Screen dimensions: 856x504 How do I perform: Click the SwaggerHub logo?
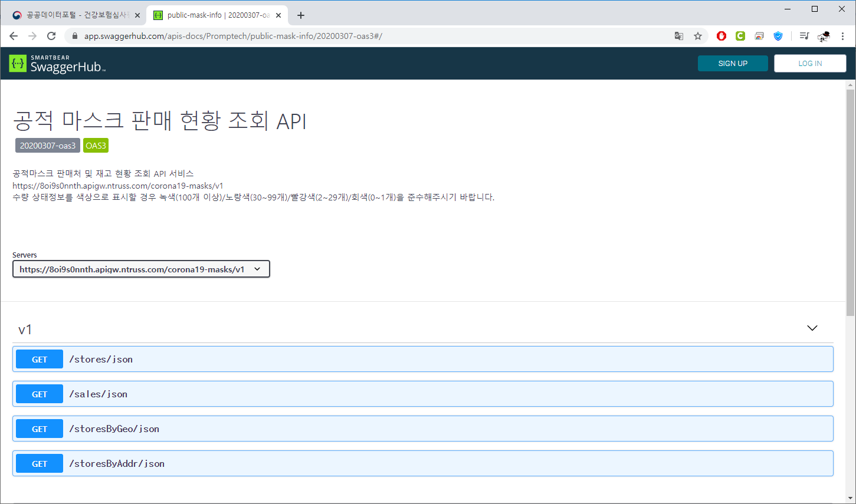[x=57, y=63]
